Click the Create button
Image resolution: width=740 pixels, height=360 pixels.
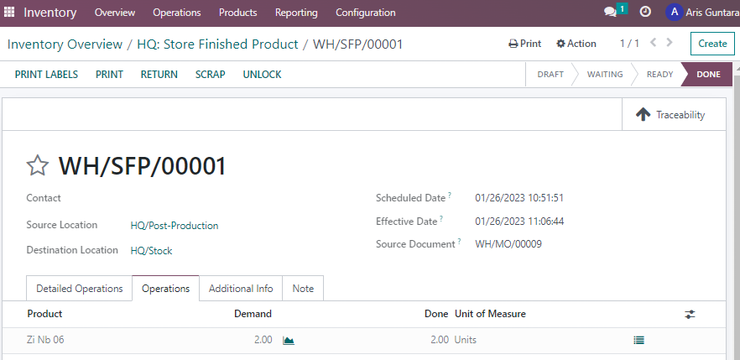tap(712, 44)
